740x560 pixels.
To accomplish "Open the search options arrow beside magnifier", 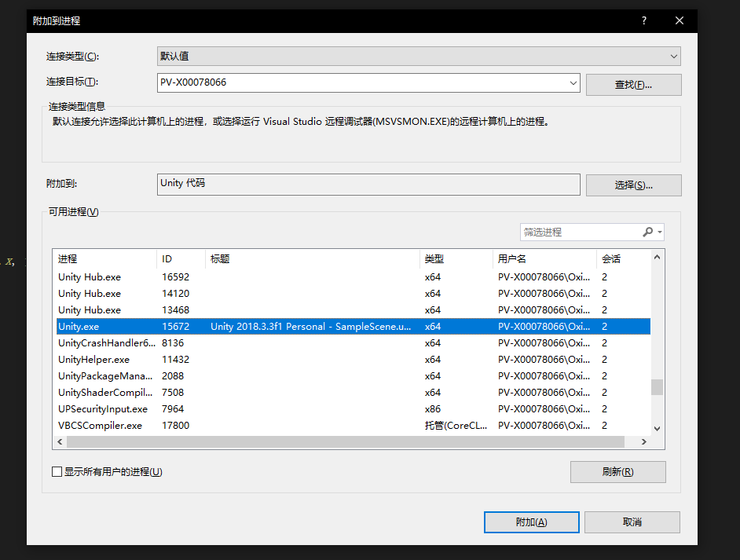I will point(658,232).
